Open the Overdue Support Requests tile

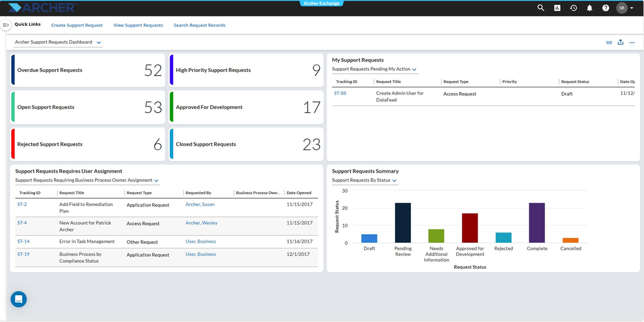[88, 70]
